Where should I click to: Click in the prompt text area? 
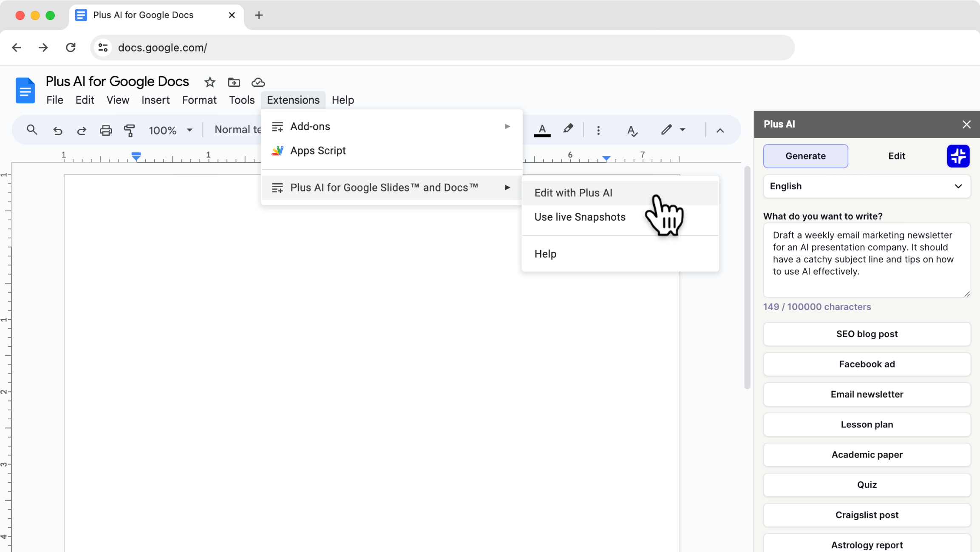867,260
